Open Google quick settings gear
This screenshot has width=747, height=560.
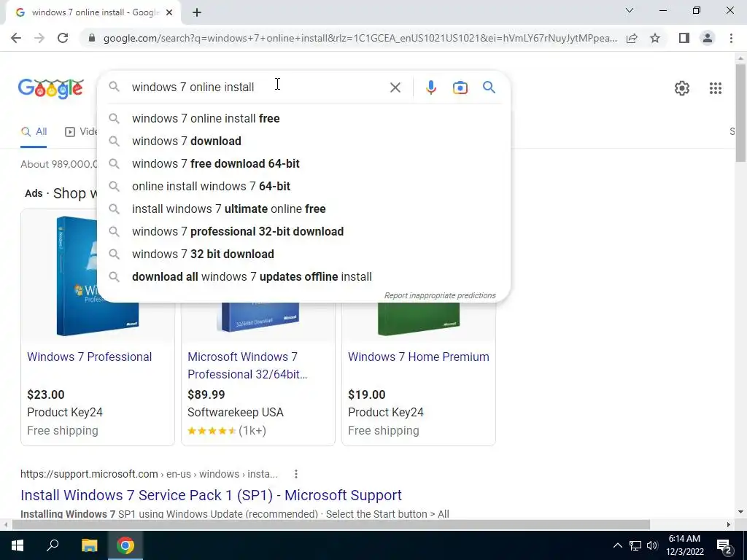tap(682, 88)
